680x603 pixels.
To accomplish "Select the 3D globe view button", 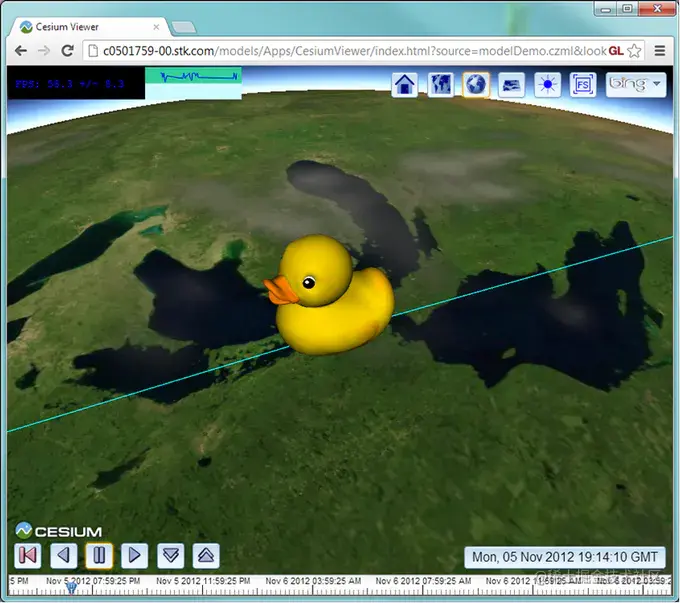I will click(x=476, y=84).
